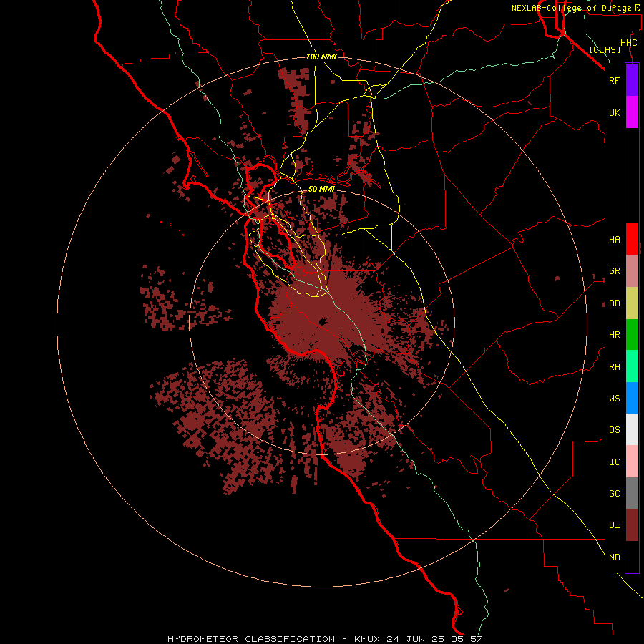Click the UK legend label
644x644 pixels.
point(614,112)
